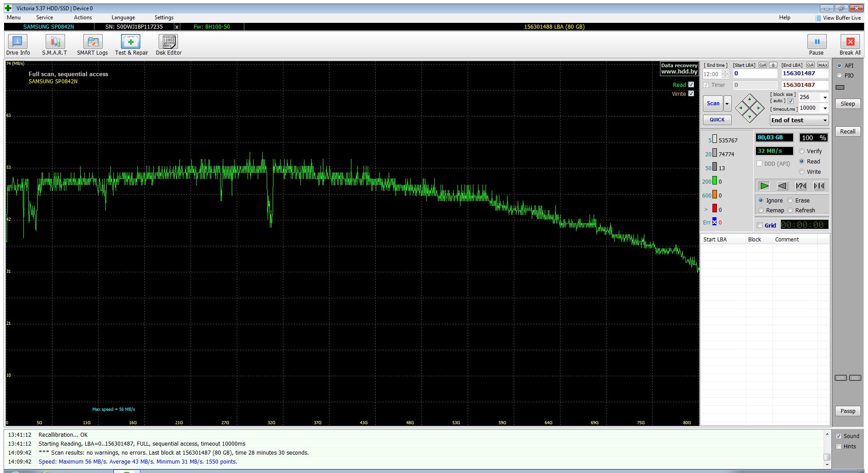Expand the End of test dropdown

point(799,120)
